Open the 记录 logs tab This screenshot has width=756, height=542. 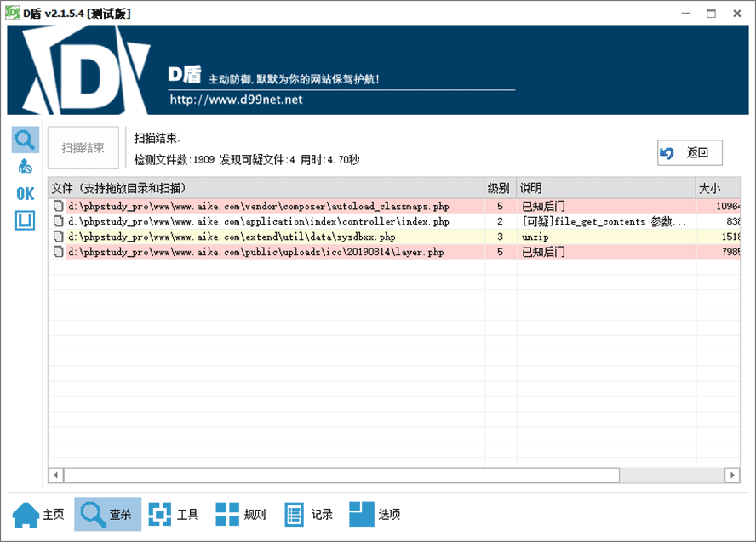pos(308,514)
